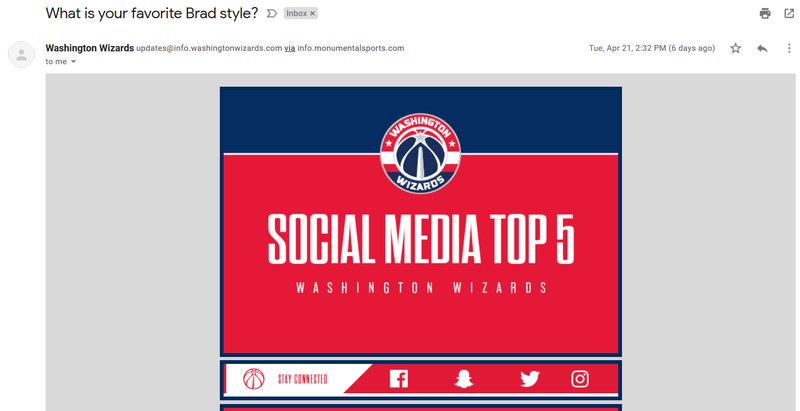Image resolution: width=800 pixels, height=411 pixels.
Task: Click the sender's profile avatar
Action: tap(21, 55)
